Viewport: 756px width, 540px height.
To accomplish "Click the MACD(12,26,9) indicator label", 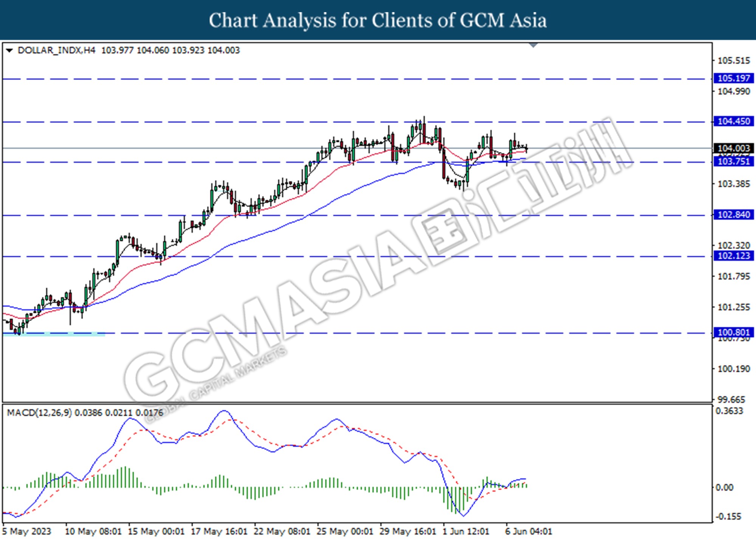I will (40, 413).
